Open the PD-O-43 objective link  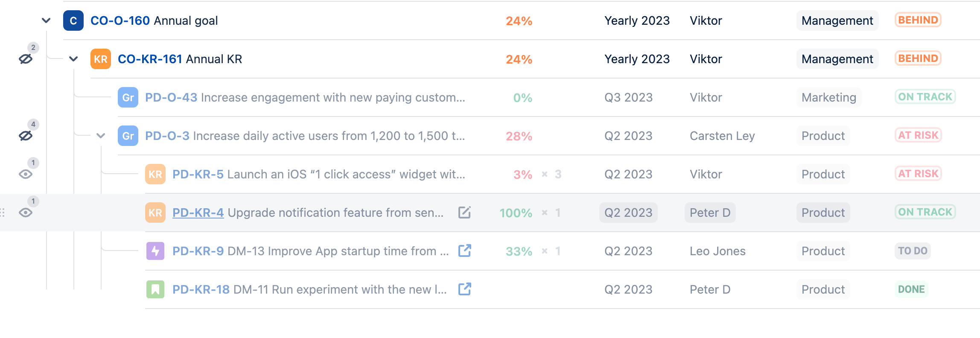click(171, 97)
